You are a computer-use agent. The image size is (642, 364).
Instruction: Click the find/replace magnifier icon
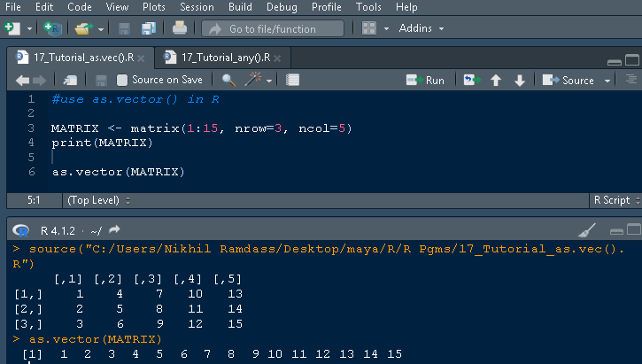(x=228, y=80)
